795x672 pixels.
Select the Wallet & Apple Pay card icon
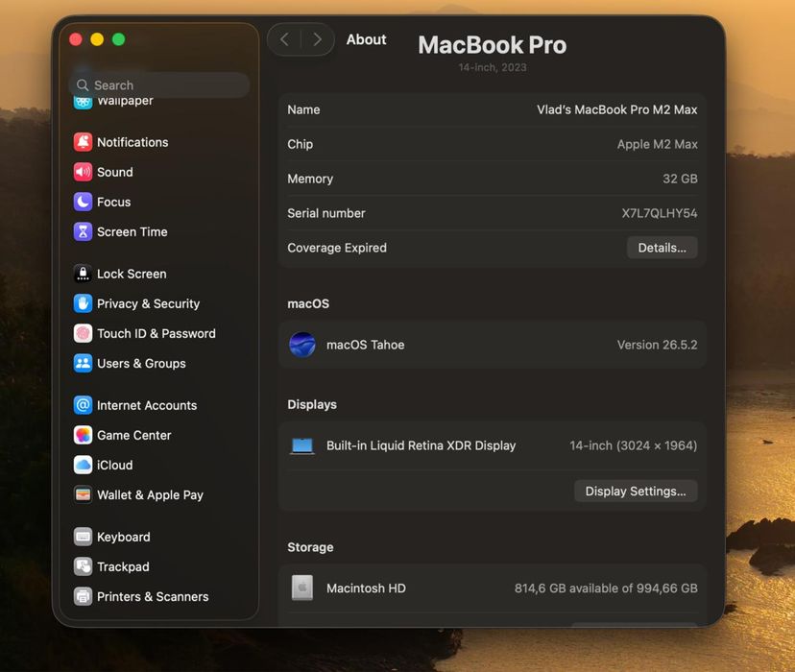[83, 494]
